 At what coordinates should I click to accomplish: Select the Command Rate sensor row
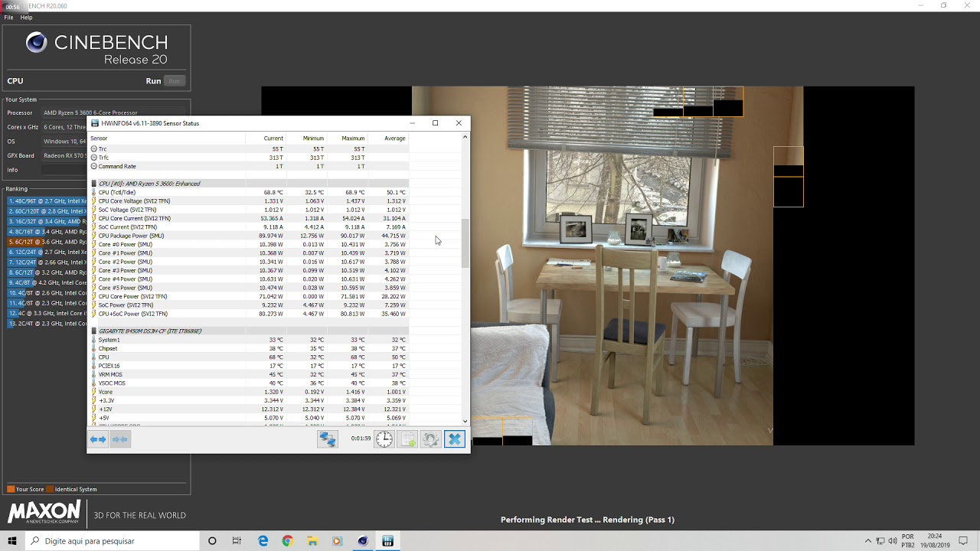tap(249, 166)
